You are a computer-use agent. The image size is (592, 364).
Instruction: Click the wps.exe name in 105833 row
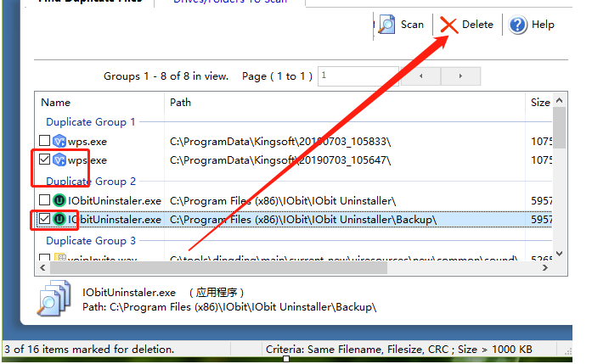pyautogui.click(x=87, y=142)
